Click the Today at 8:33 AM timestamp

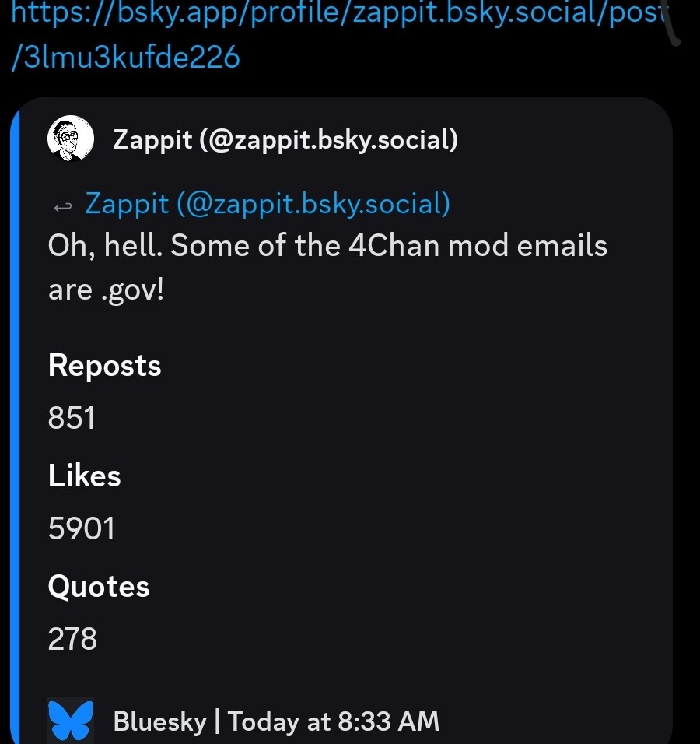(x=334, y=721)
